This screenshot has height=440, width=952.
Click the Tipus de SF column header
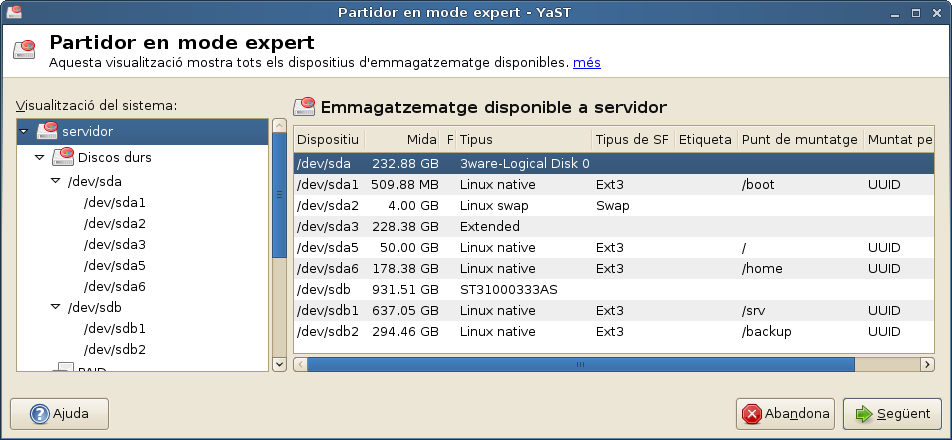point(631,139)
